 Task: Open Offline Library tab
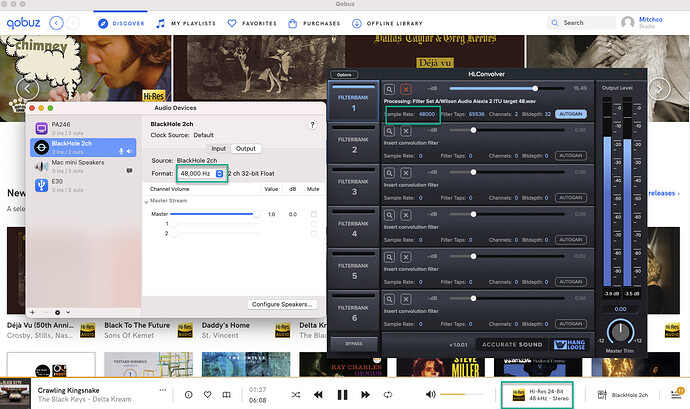387,23
